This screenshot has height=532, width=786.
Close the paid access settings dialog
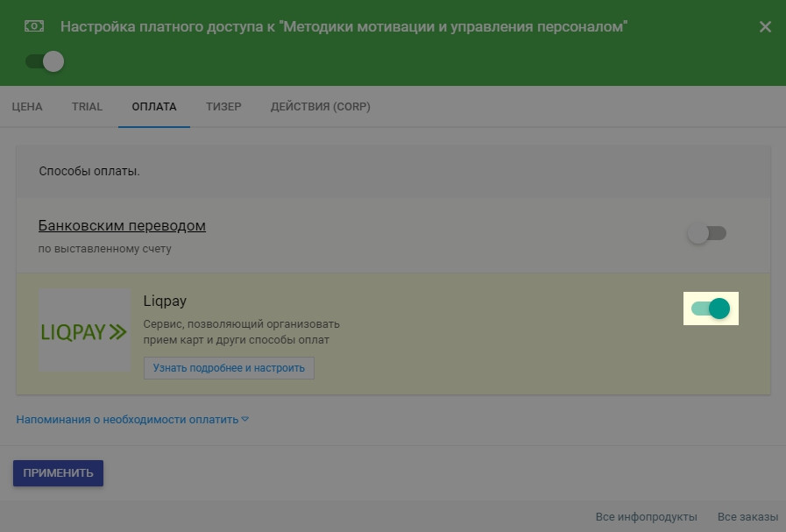coord(765,27)
